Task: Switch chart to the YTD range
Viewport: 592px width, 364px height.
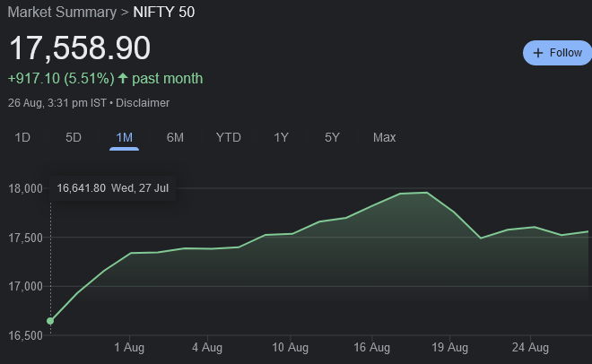Action: pos(229,137)
